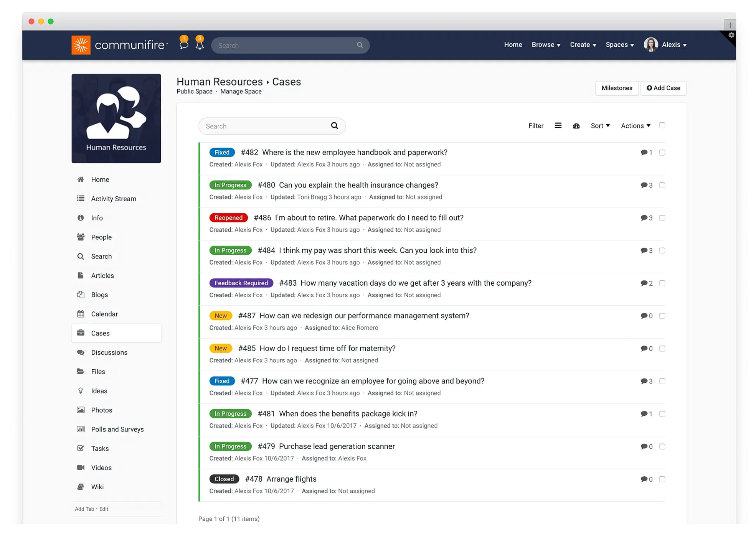Expand the Actions dropdown
The height and width of the screenshot is (543, 756).
(x=636, y=126)
